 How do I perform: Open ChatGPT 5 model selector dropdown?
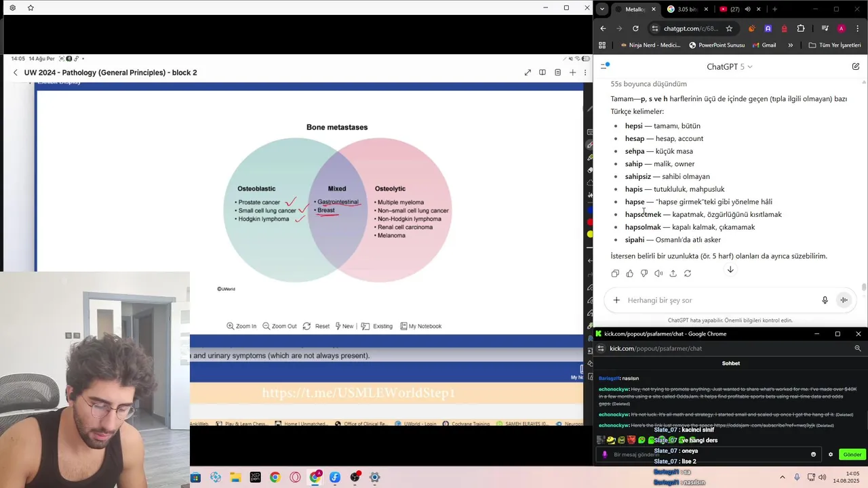(x=730, y=66)
